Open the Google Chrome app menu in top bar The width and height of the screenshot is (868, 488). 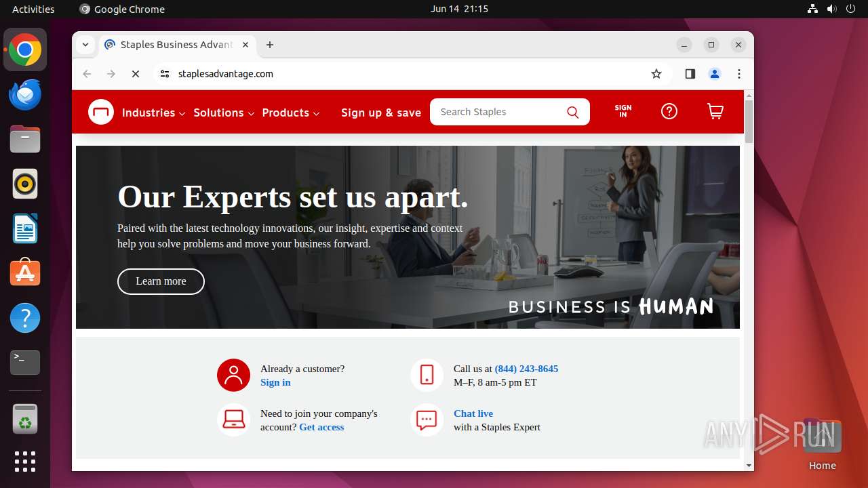[x=122, y=9]
